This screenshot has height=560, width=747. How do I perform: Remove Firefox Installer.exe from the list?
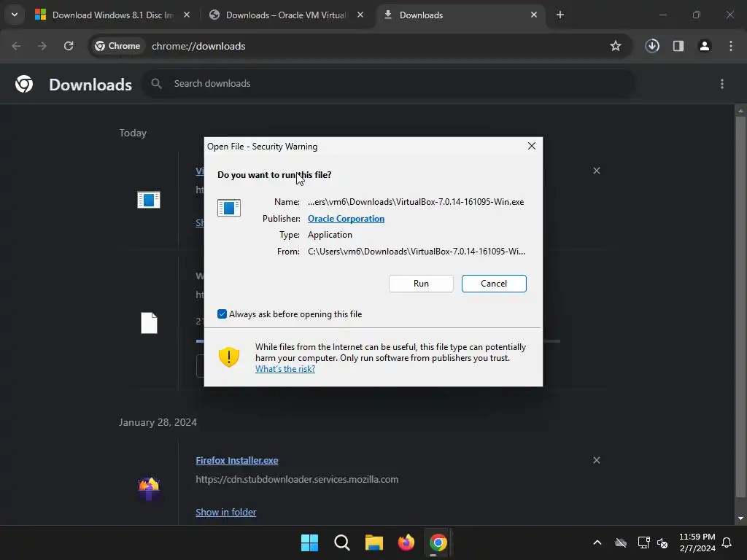tap(597, 460)
